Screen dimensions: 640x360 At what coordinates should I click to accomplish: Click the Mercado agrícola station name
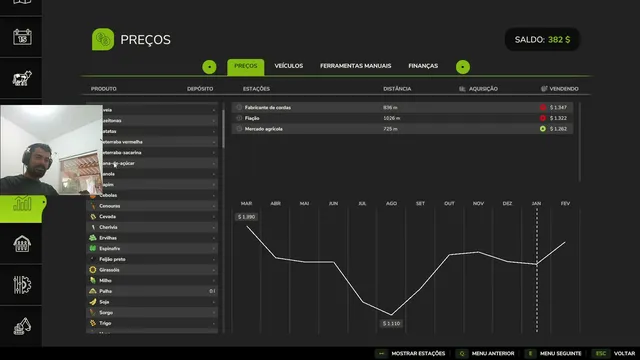(264, 129)
